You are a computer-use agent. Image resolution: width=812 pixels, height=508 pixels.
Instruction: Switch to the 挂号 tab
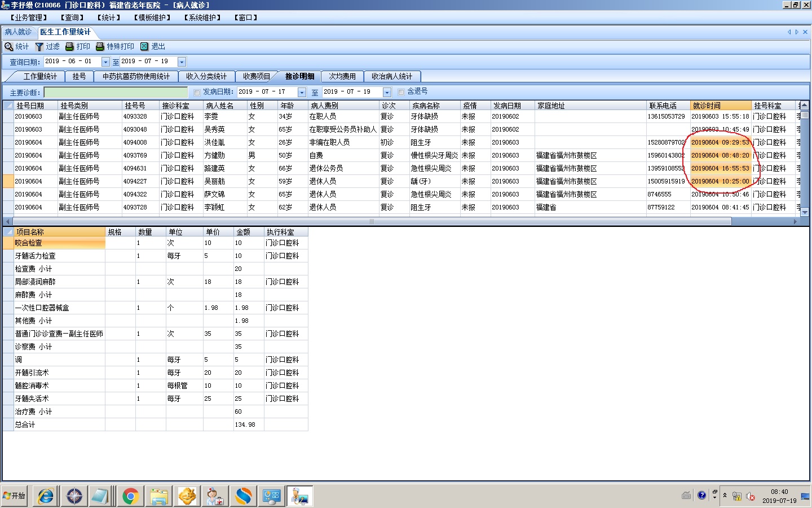tap(79, 76)
